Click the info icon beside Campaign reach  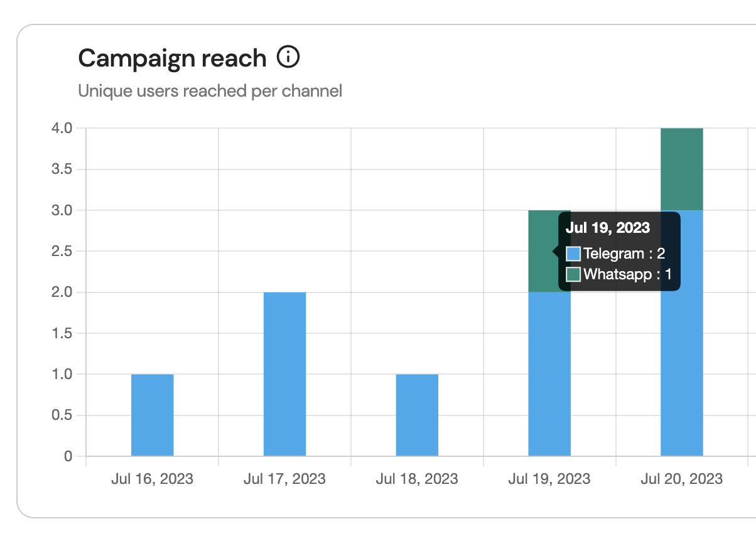288,57
